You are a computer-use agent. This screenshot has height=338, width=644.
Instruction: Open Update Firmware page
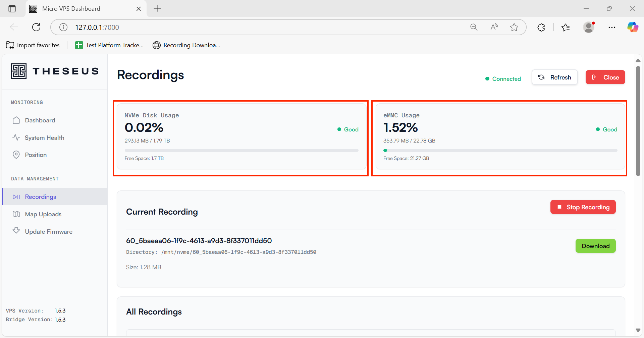tap(48, 232)
